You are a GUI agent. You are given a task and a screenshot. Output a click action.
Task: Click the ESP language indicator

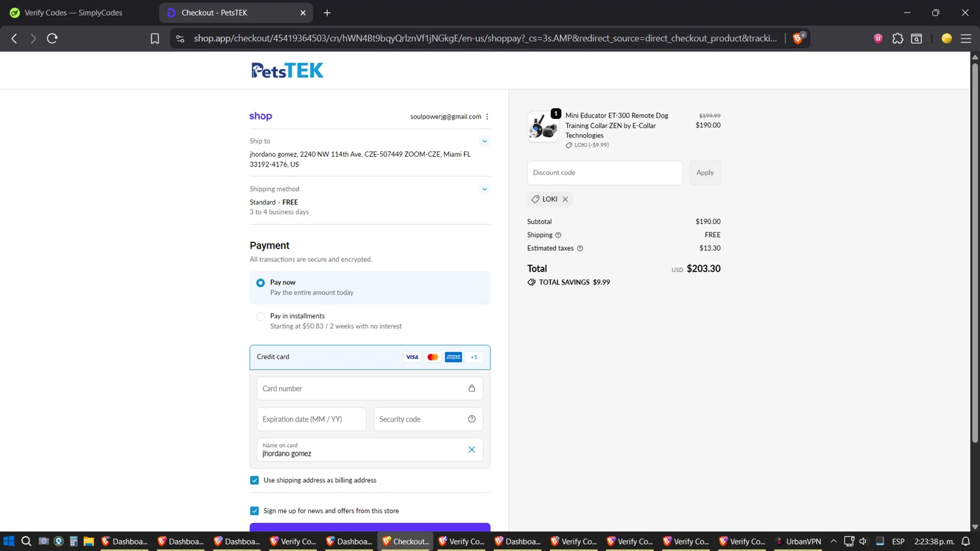pyautogui.click(x=898, y=541)
